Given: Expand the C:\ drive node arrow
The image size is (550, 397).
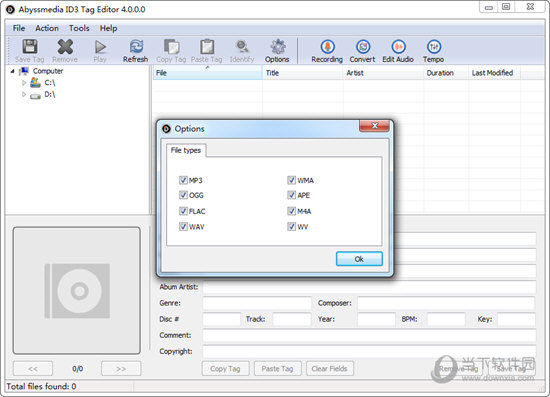Looking at the screenshot, I should point(24,83).
